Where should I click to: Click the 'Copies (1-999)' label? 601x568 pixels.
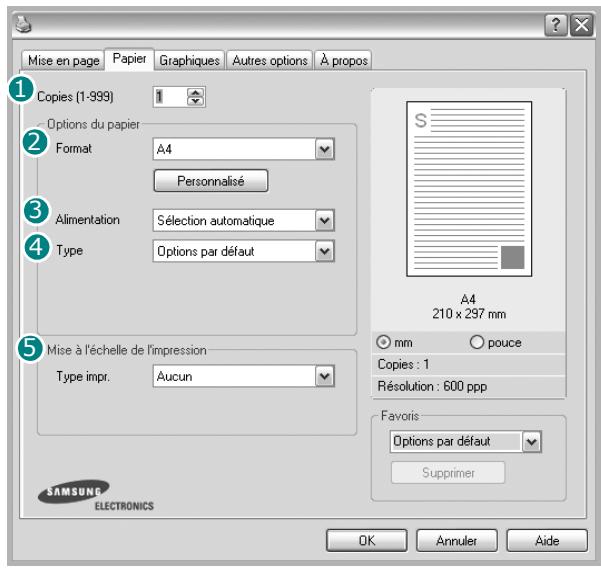tap(75, 97)
